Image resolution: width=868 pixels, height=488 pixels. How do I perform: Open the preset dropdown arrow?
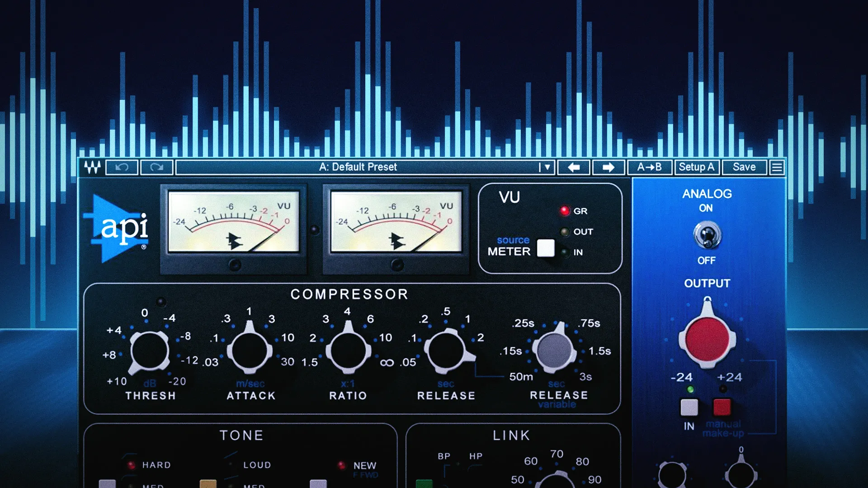[547, 167]
